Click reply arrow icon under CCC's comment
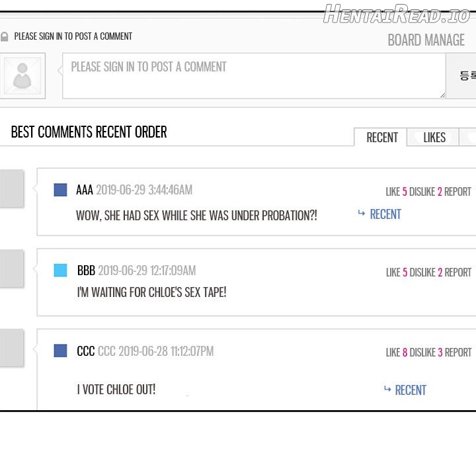Screen dimensions: 476x463 (387, 390)
